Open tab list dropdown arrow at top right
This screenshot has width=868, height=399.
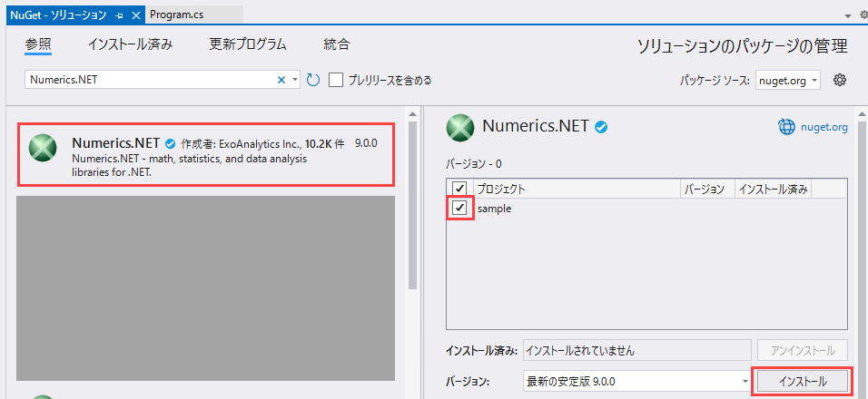click(847, 16)
